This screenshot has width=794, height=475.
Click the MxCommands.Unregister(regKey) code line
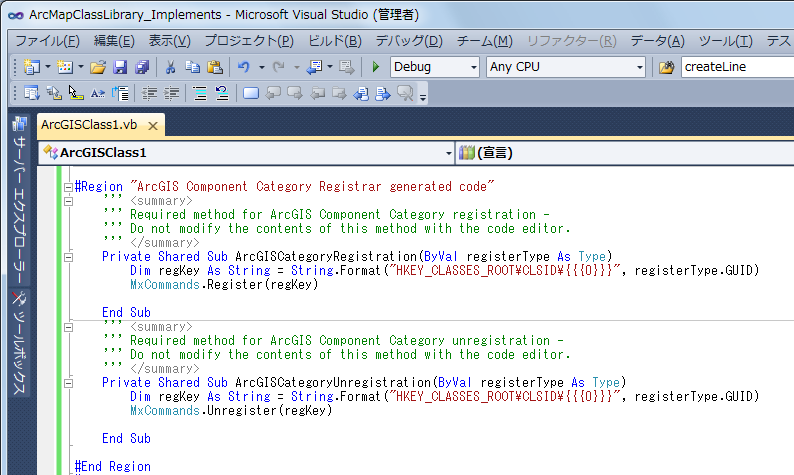coord(231,411)
